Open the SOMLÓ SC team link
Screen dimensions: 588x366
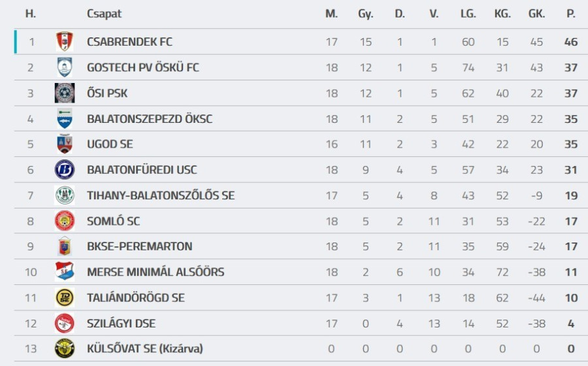113,221
